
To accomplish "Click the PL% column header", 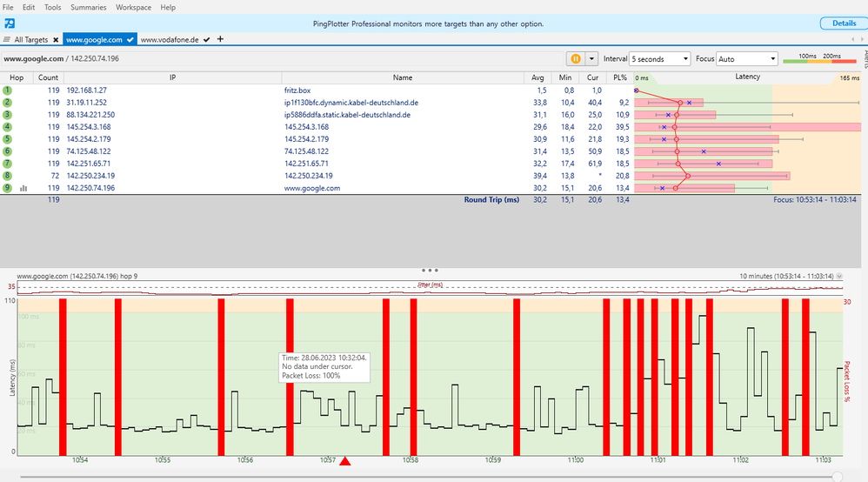I will [620, 77].
